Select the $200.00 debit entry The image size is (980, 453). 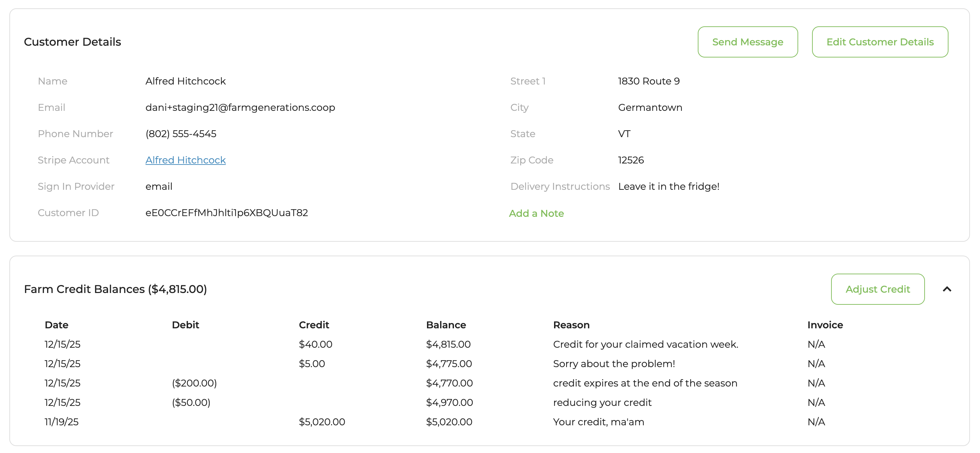point(194,383)
